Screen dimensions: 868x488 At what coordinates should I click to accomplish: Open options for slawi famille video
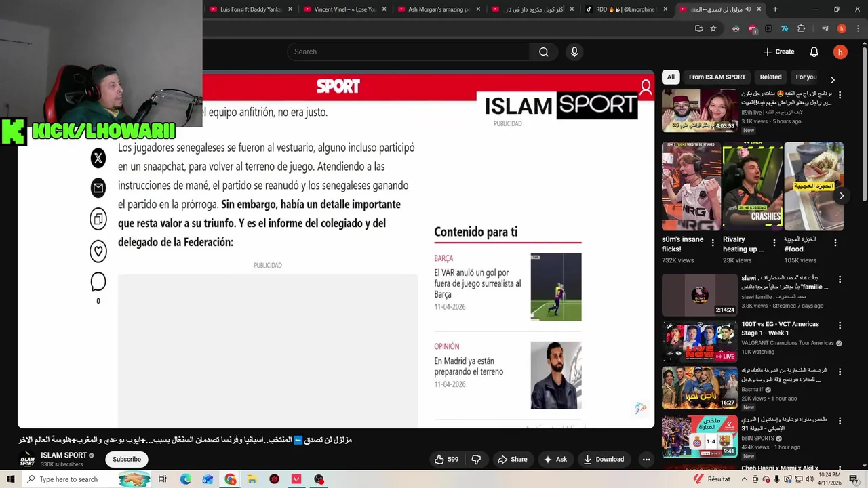click(840, 279)
